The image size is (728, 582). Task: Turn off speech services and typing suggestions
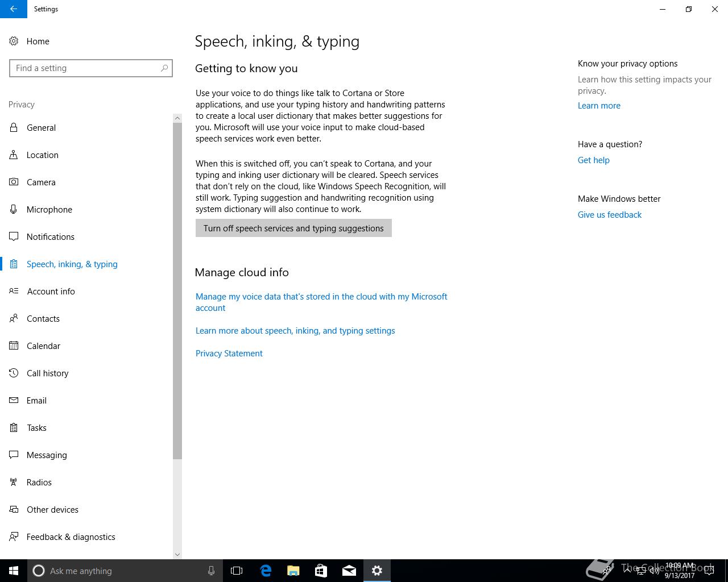(293, 228)
